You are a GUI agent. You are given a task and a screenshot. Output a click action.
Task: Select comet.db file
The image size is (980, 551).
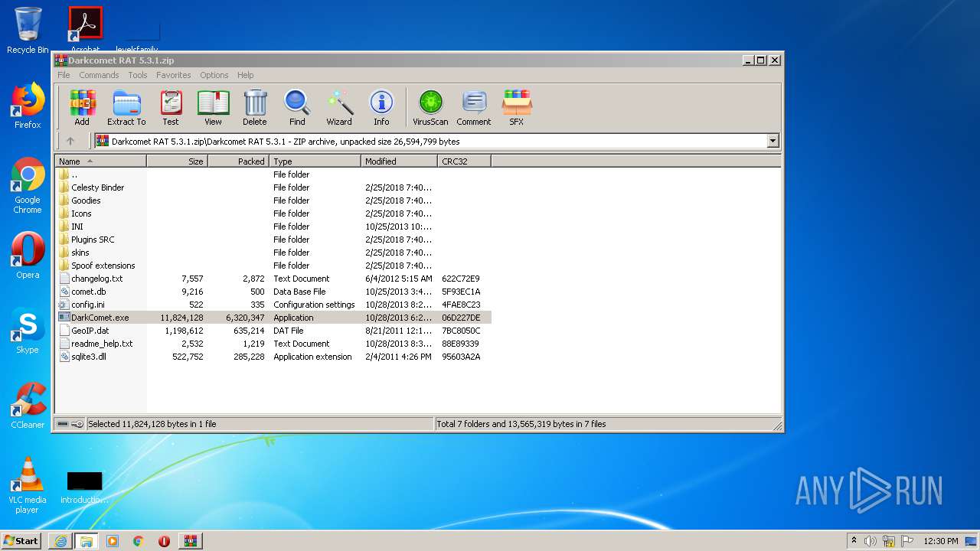[88, 292]
